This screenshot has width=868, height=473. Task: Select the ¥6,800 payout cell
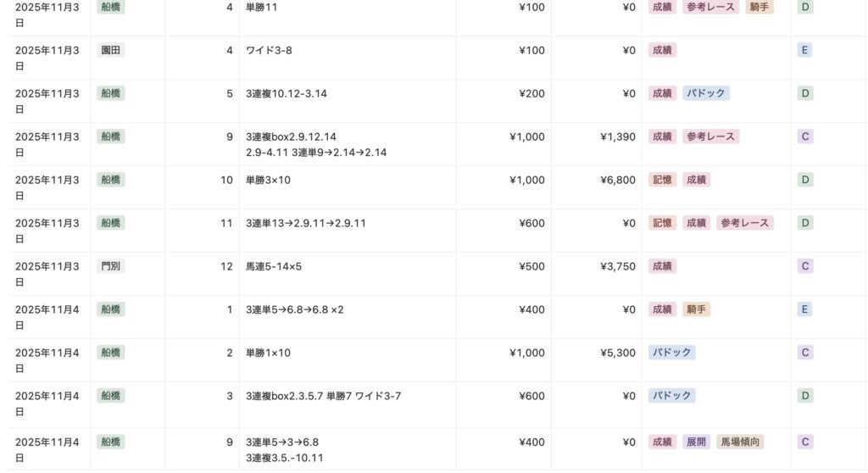point(617,180)
